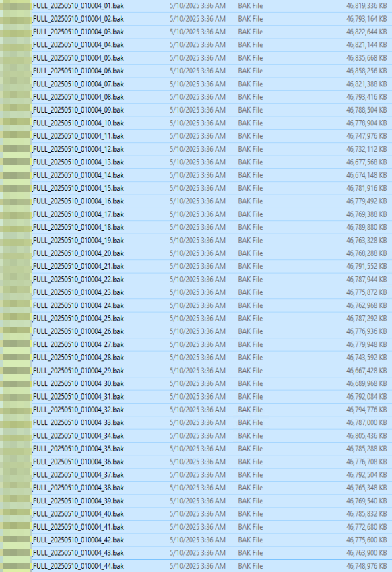Viewport: 392px width, 572px height.
Task: Select file FULL_20250510_010004_34.bak
Action: coord(78,436)
